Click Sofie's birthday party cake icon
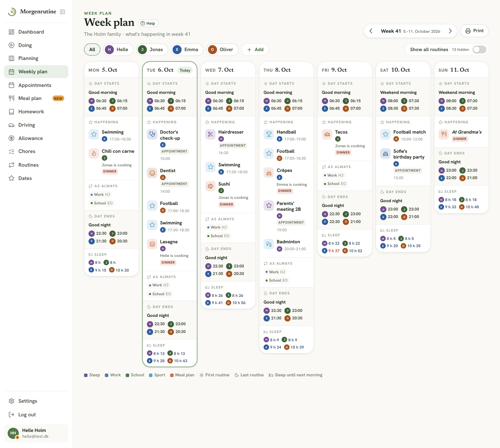The height and width of the screenshot is (448, 500). point(386,154)
